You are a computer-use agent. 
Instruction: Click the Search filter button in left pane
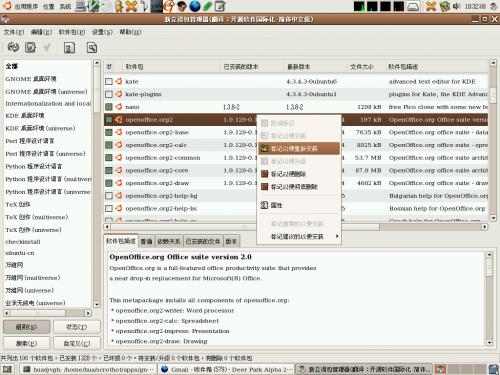(x=27, y=343)
